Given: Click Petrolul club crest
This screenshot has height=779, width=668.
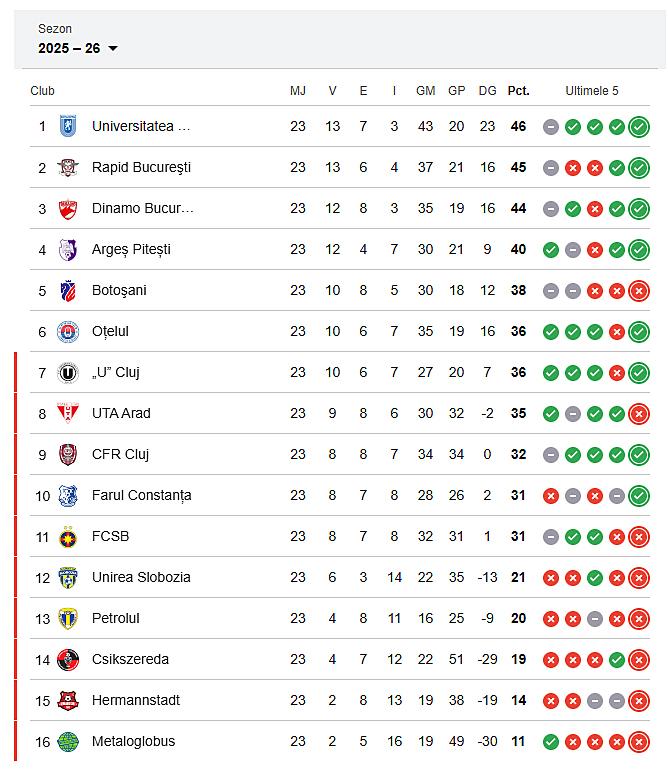Looking at the screenshot, I should pos(68,618).
